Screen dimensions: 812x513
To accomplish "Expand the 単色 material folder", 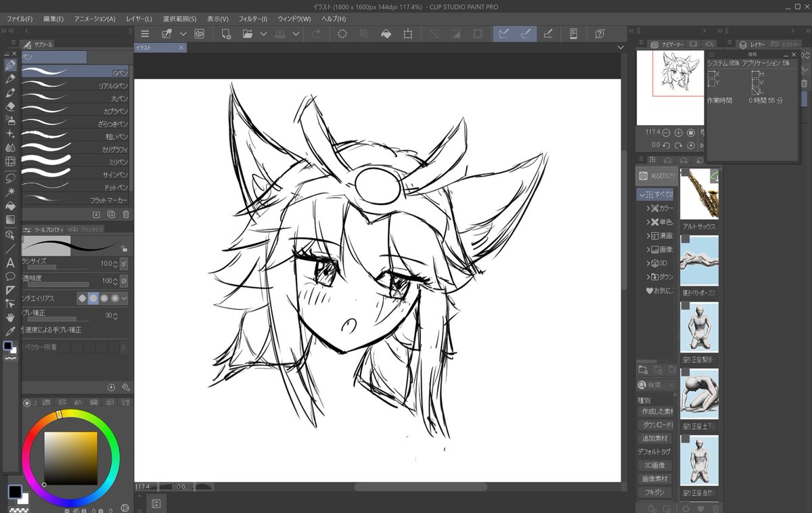I will coord(648,222).
